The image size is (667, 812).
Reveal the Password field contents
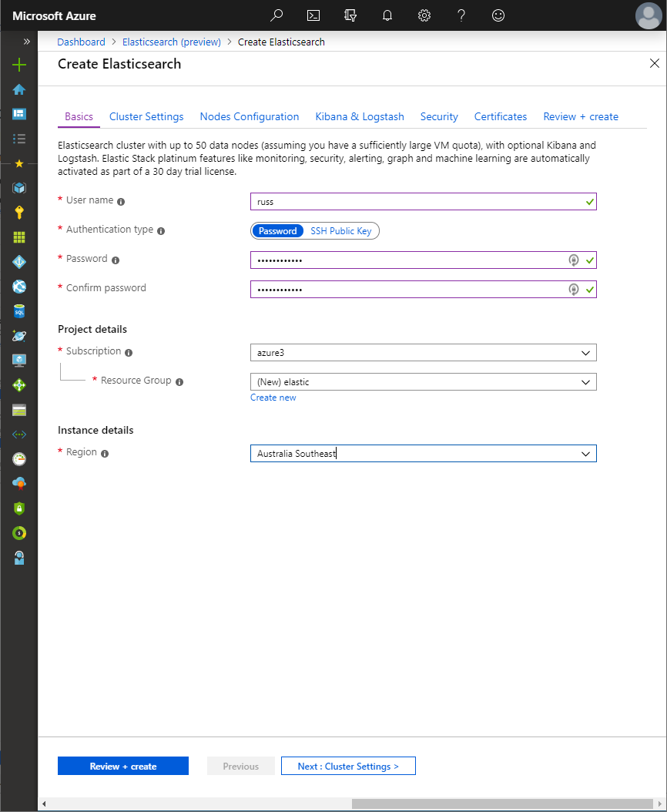coord(573,260)
